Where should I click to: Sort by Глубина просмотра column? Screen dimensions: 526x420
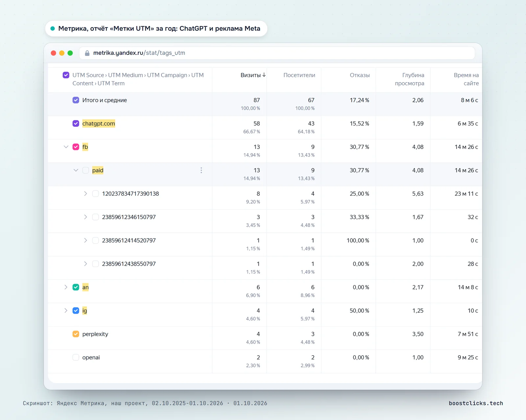point(410,79)
